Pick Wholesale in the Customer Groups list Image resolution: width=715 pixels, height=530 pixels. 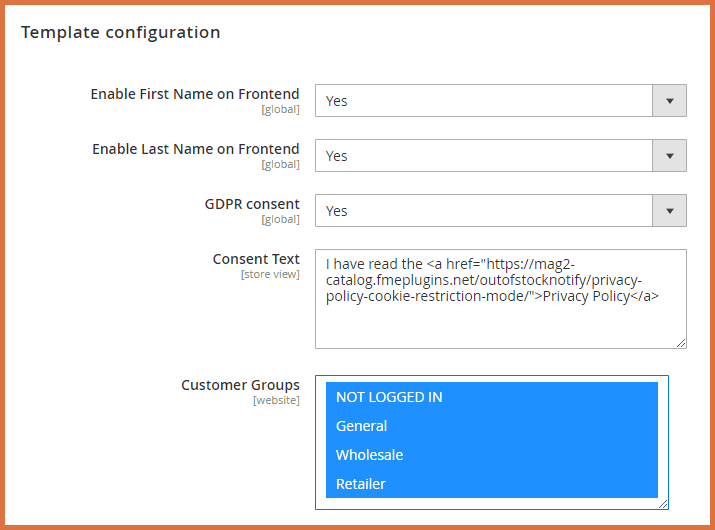491,455
